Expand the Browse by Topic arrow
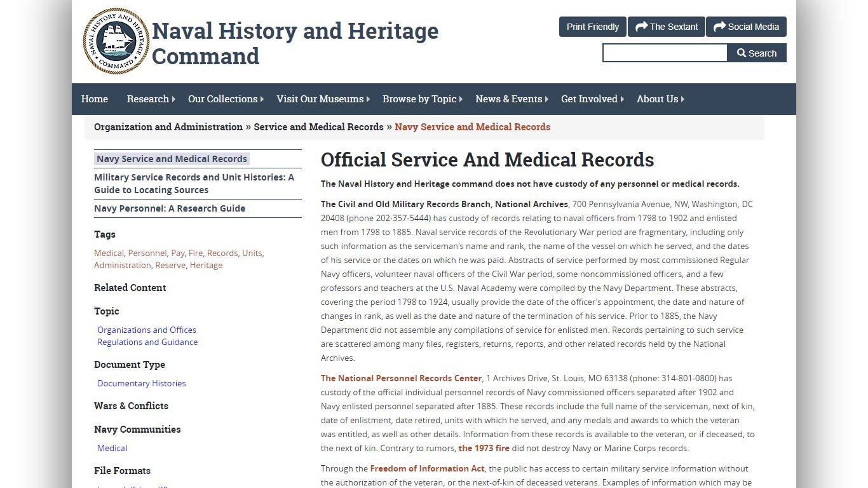 461,99
